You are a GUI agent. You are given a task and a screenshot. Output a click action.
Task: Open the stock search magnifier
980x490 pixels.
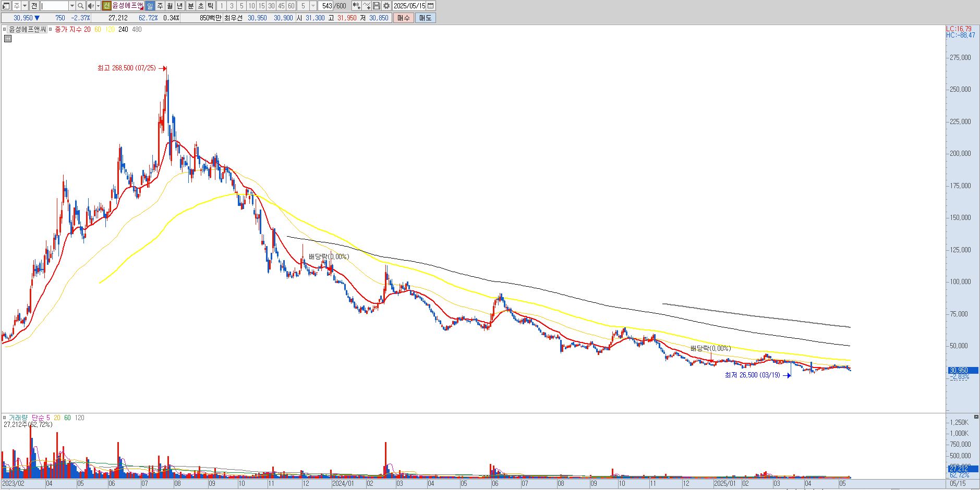coord(81,6)
